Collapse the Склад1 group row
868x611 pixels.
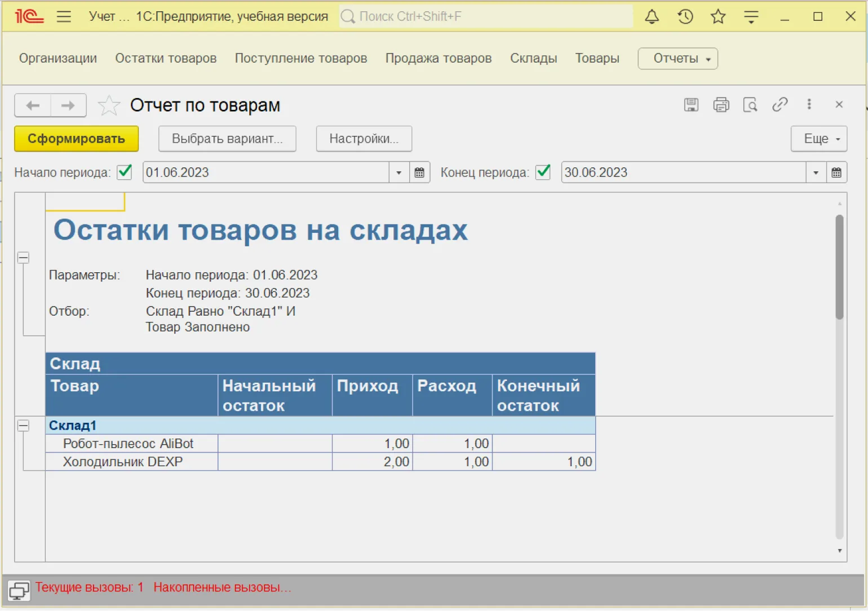pos(23,426)
